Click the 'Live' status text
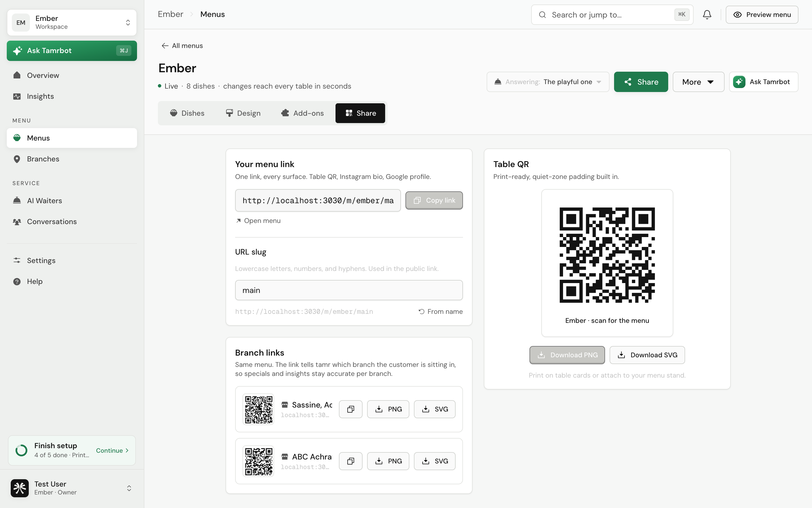This screenshot has height=508, width=812. click(x=171, y=86)
